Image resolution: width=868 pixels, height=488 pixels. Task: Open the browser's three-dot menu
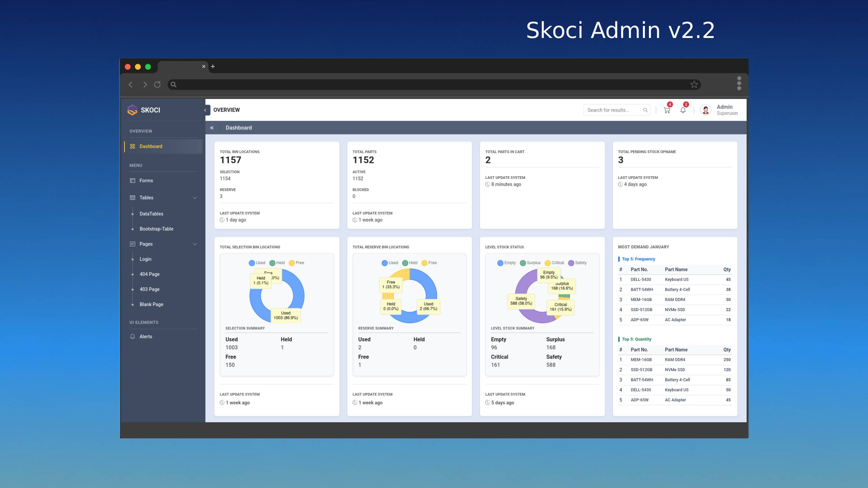click(x=739, y=83)
